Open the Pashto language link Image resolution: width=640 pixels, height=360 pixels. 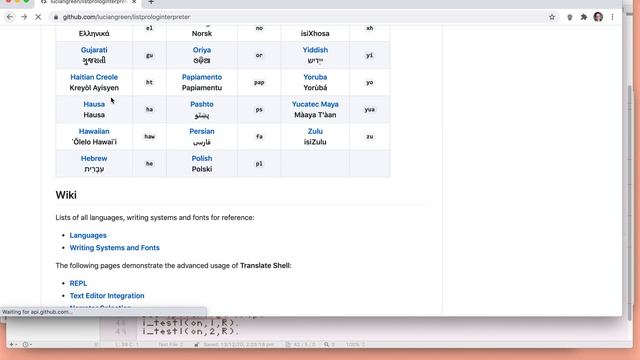point(202,104)
